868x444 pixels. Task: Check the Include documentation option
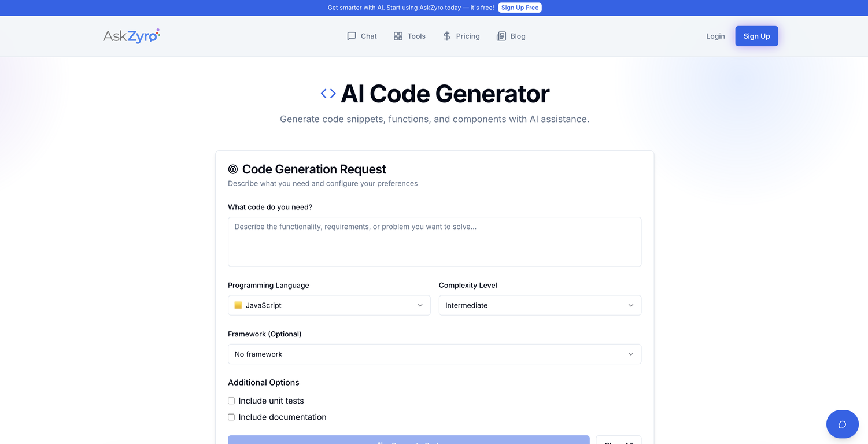click(231, 417)
